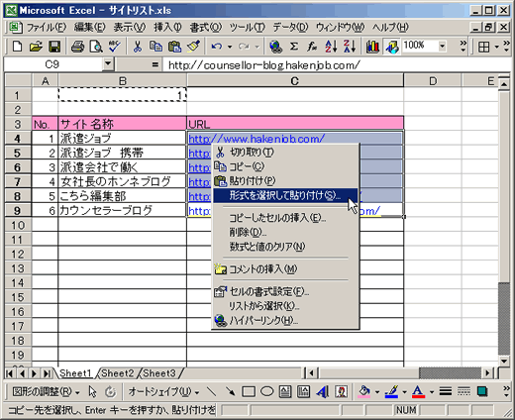Click the formula bar URL text
This screenshot has width=515, height=420.
coord(264,65)
